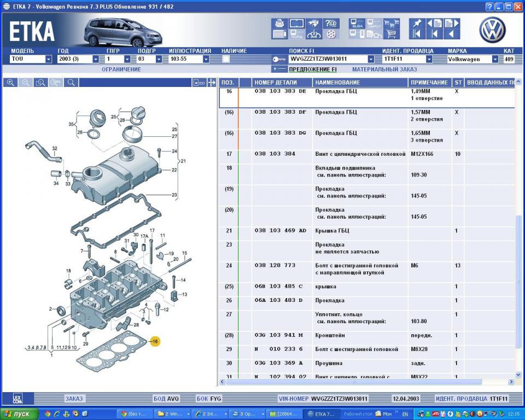This screenshot has width=525, height=420.
Task: Select part number 038 128 773
Action: [x=275, y=265]
